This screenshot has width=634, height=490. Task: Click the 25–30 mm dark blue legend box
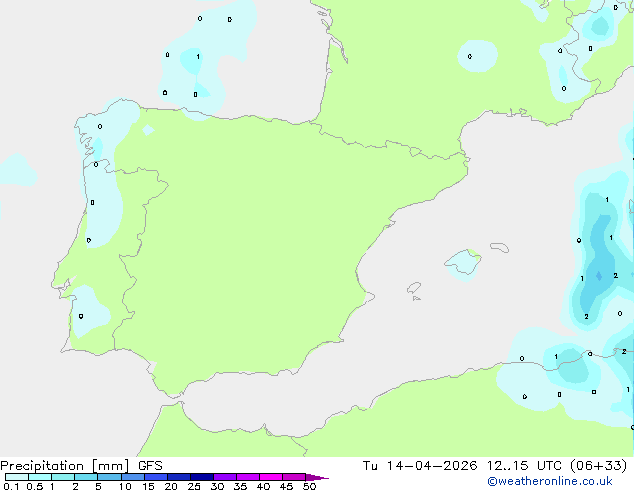coord(201,477)
